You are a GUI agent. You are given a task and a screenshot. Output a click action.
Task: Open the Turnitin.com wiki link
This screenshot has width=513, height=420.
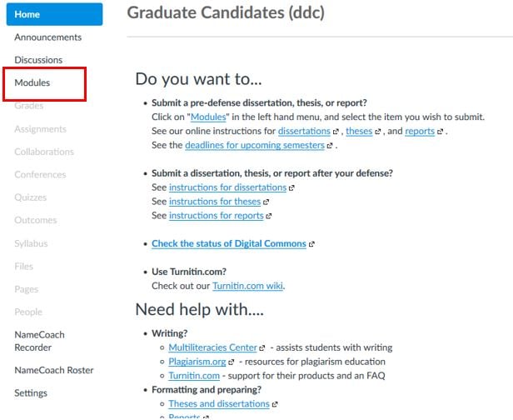tap(247, 286)
